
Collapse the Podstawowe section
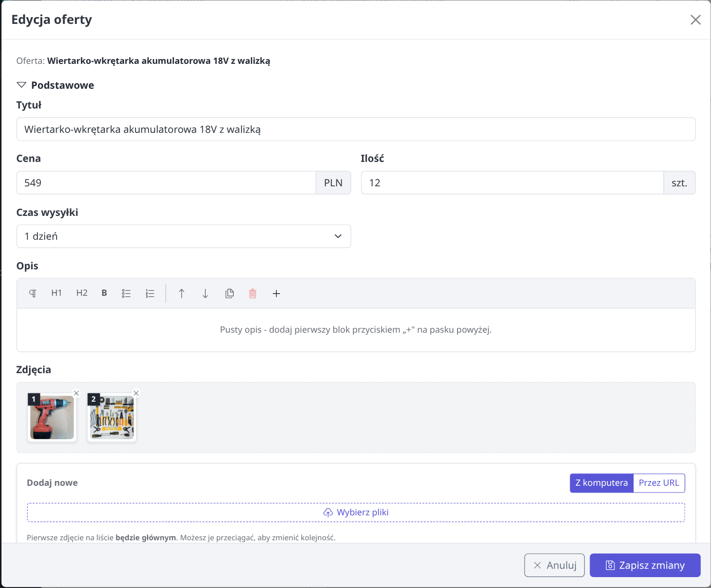(56, 85)
